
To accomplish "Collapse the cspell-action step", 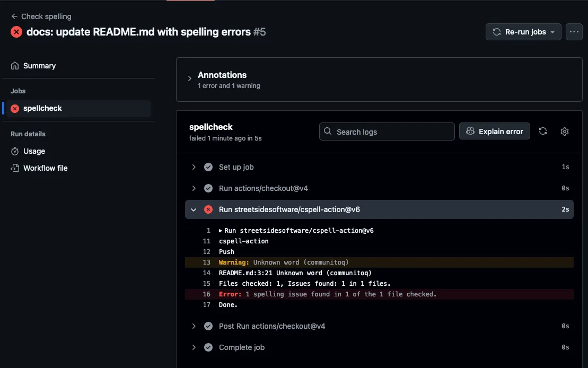I will coord(194,209).
